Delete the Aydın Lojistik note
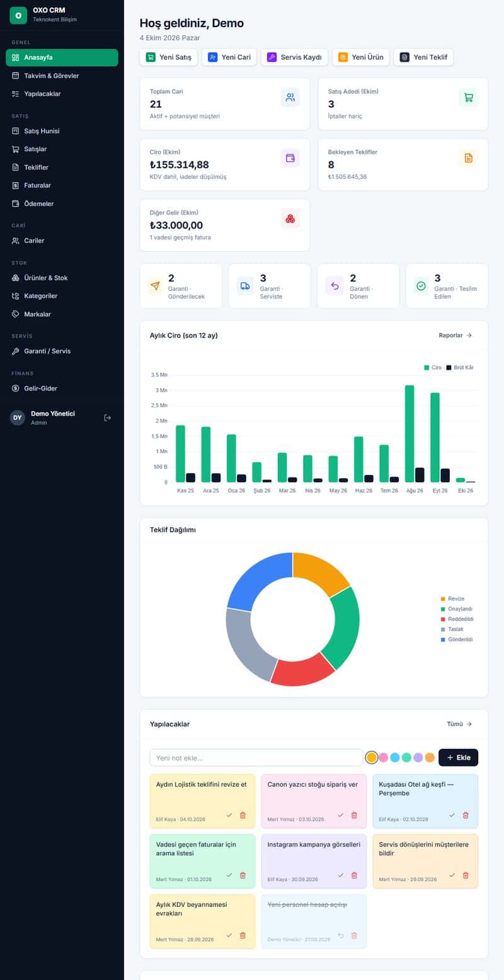The width and height of the screenshot is (504, 980). (243, 815)
